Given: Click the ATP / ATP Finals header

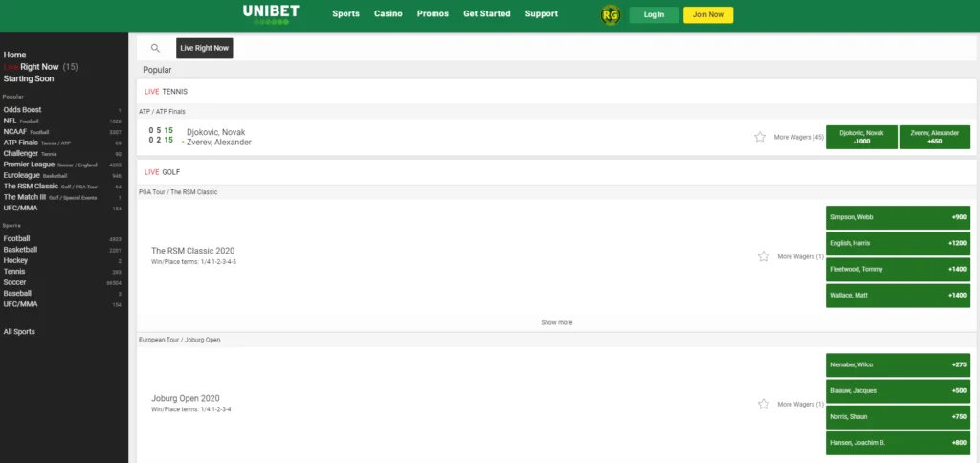Looking at the screenshot, I should pos(162,112).
